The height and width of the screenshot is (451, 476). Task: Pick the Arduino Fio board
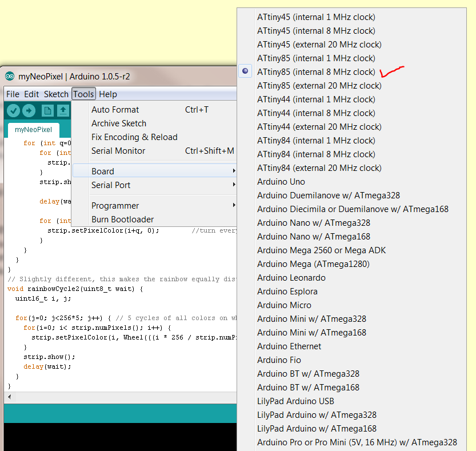tap(279, 360)
